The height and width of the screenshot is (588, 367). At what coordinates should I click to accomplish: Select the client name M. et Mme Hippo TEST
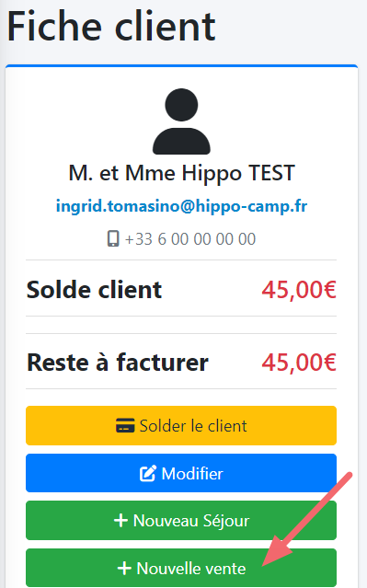pos(182,173)
